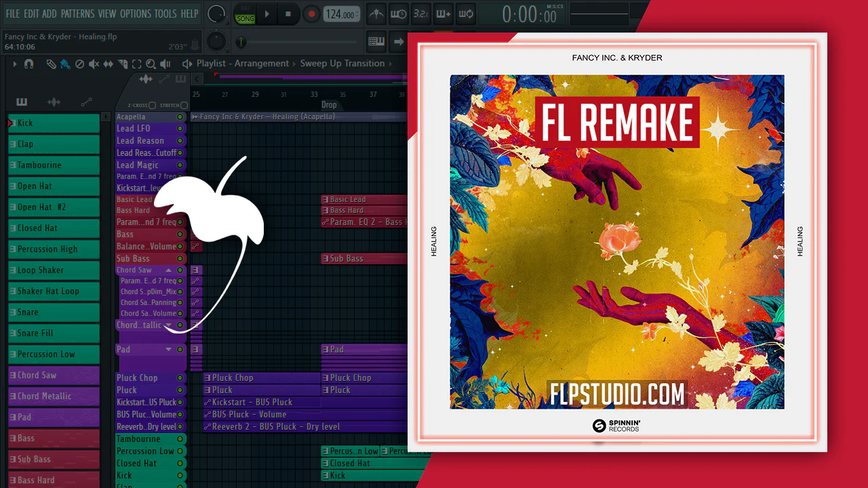
Task: Click the master pitch knob
Action: pyautogui.click(x=216, y=41)
